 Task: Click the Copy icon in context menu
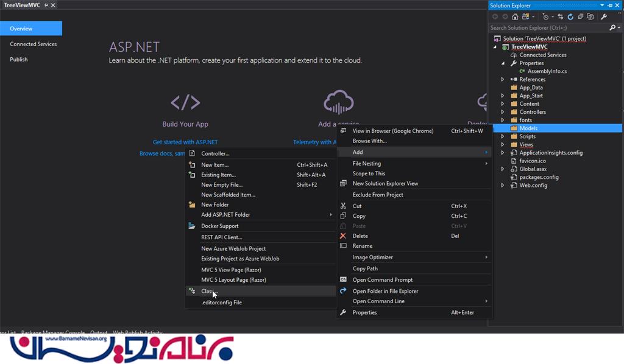pyautogui.click(x=343, y=215)
